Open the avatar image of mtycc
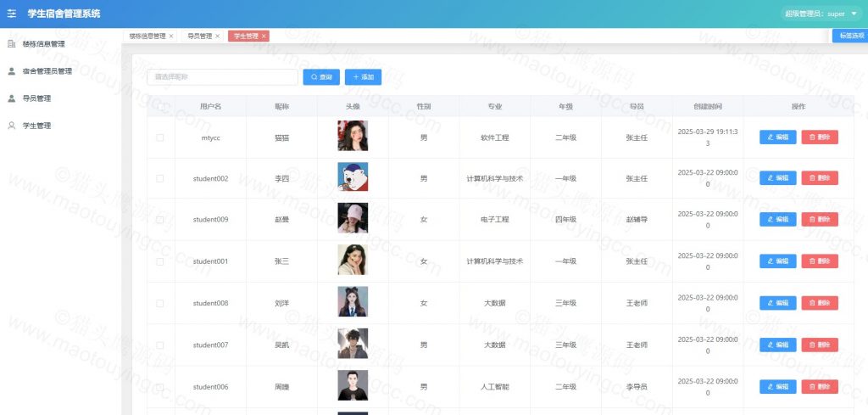The height and width of the screenshot is (415, 868). pos(353,136)
